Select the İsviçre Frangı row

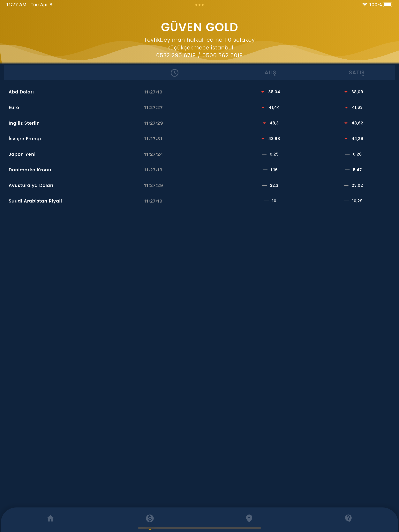click(x=199, y=138)
